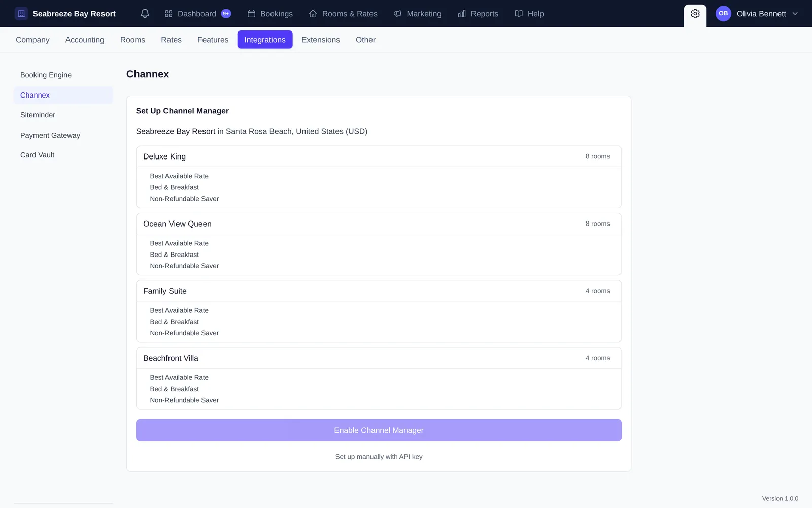Click the Bookings menu label

point(277,14)
